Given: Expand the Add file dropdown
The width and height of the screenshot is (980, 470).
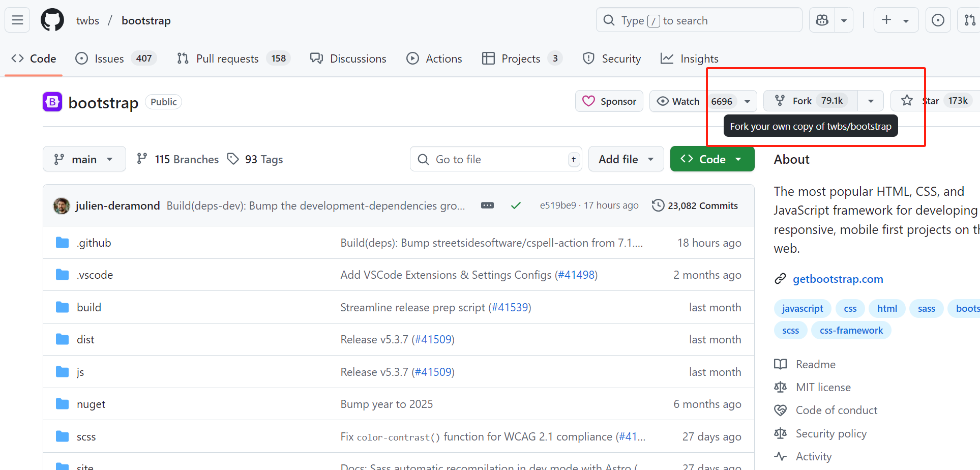Looking at the screenshot, I should [626, 159].
